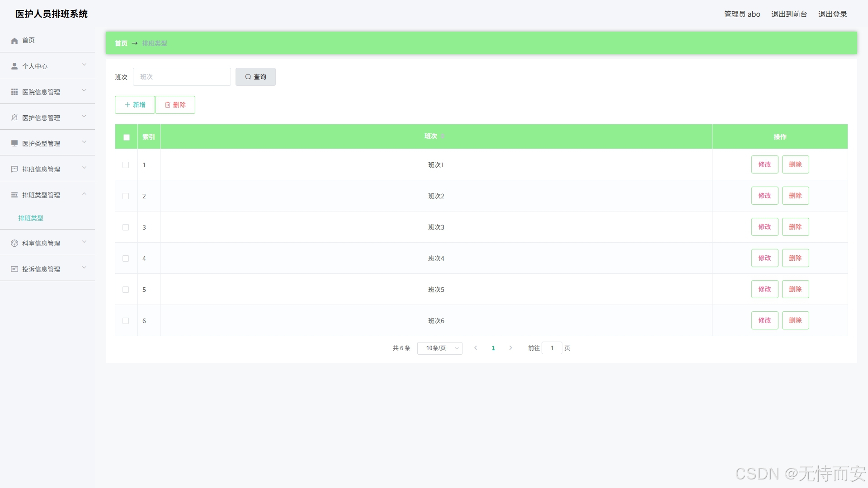Click the 新增 button
The width and height of the screenshot is (868, 488).
[x=135, y=105]
